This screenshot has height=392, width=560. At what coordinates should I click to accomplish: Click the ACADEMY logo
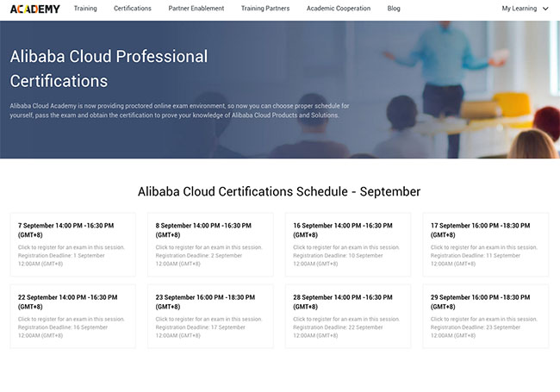(35, 9)
